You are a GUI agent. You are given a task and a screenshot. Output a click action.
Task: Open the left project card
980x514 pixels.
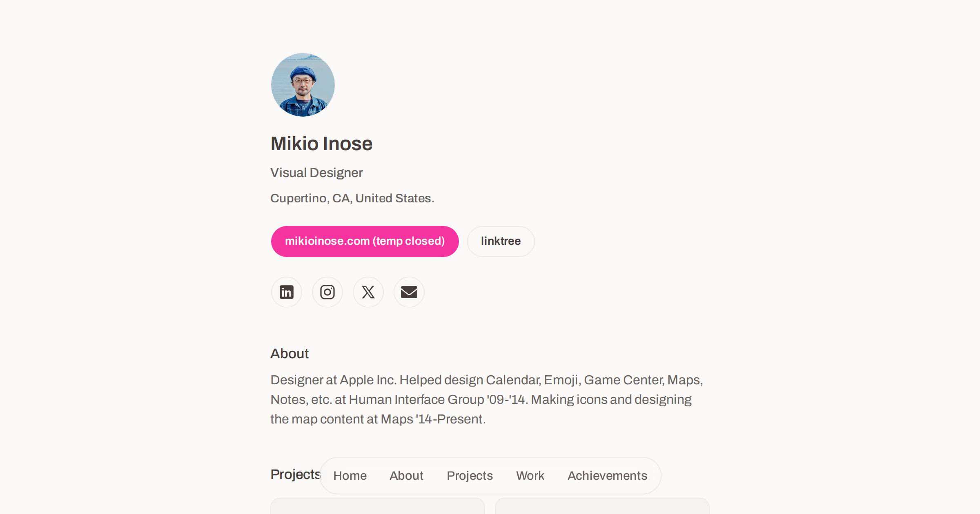[x=378, y=506]
